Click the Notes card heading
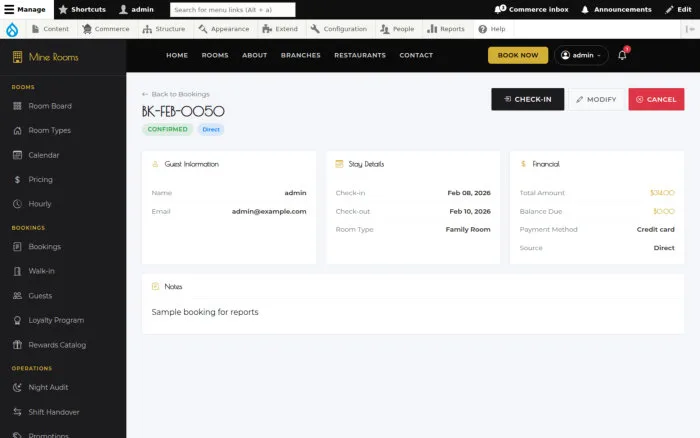700x438 pixels. coord(173,287)
